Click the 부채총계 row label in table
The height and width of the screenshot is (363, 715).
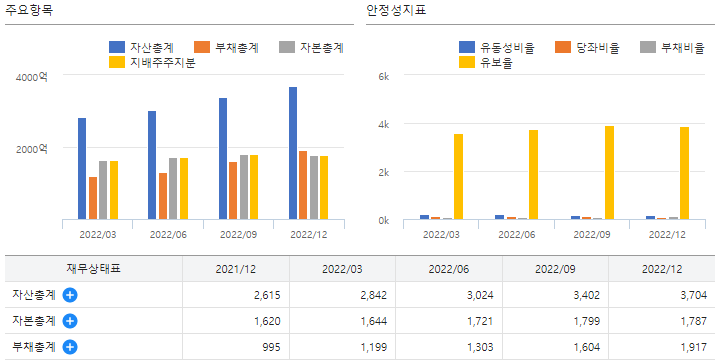click(x=34, y=347)
